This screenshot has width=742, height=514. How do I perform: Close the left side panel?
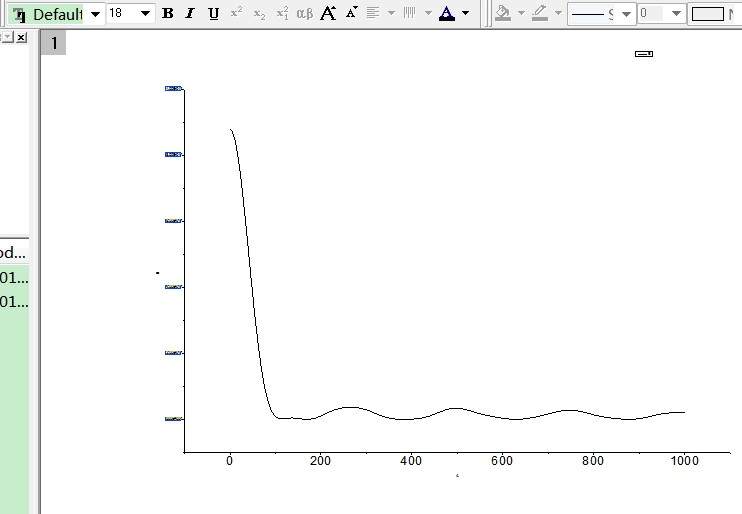21,37
